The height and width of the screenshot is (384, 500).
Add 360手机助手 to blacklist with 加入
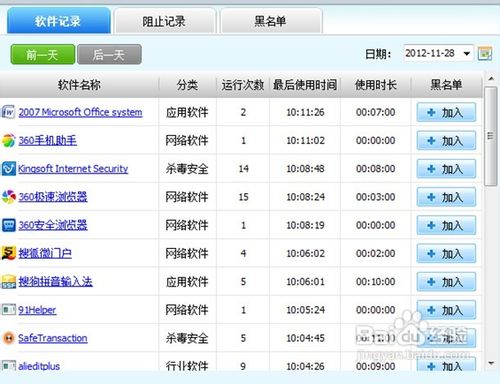(x=446, y=141)
